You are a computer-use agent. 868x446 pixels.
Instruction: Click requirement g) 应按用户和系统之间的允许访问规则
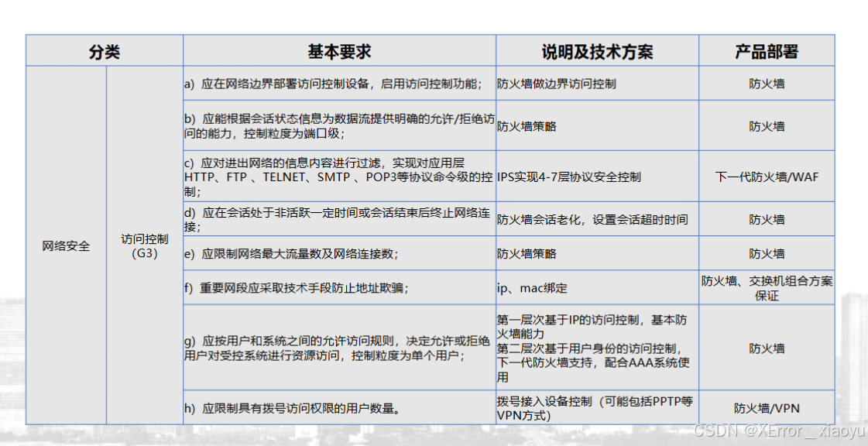click(339, 348)
